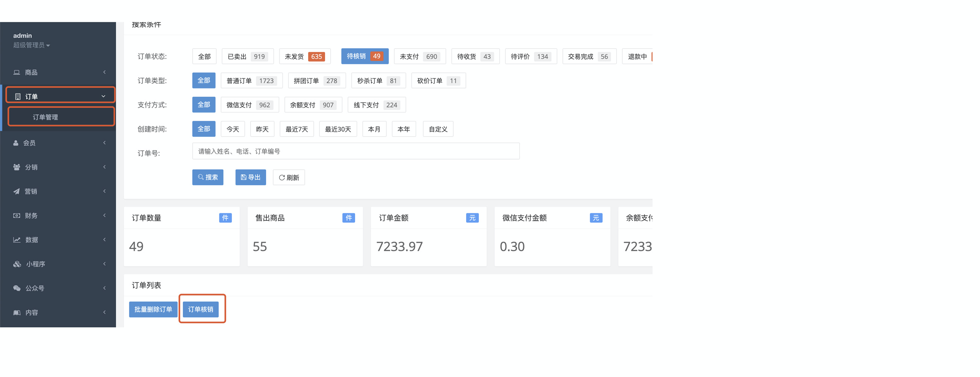Click the 搜索 button
The height and width of the screenshot is (377, 980).
pos(208,177)
